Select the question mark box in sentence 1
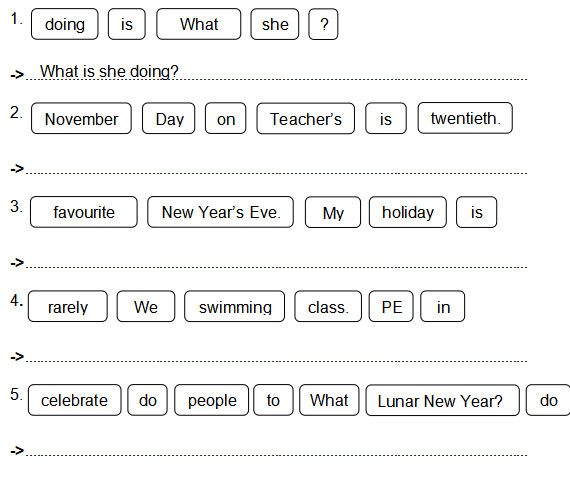 pyautogui.click(x=323, y=24)
